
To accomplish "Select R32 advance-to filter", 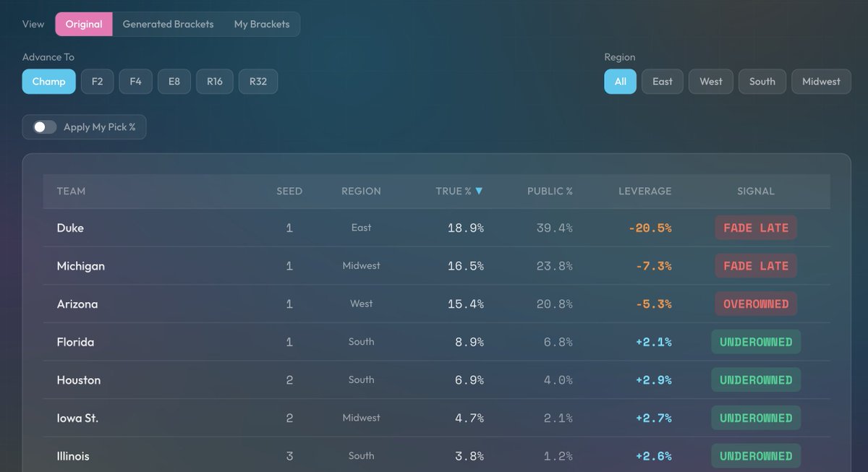I will 258,82.
